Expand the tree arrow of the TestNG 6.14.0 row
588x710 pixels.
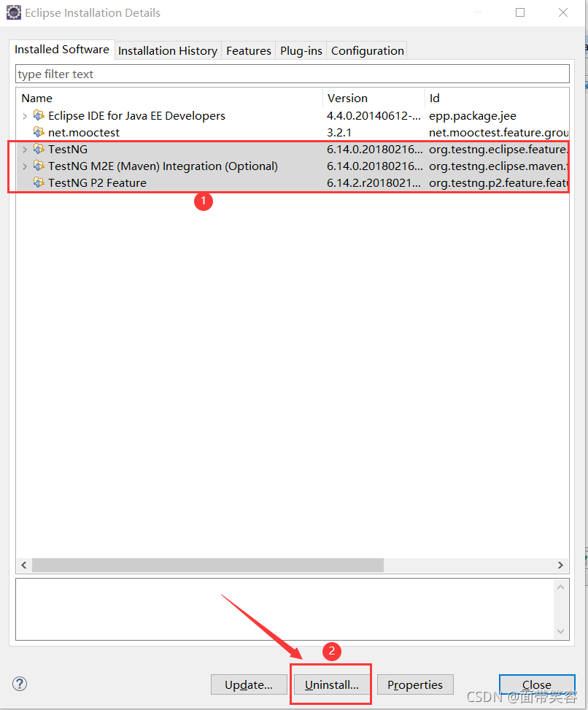[x=25, y=150]
